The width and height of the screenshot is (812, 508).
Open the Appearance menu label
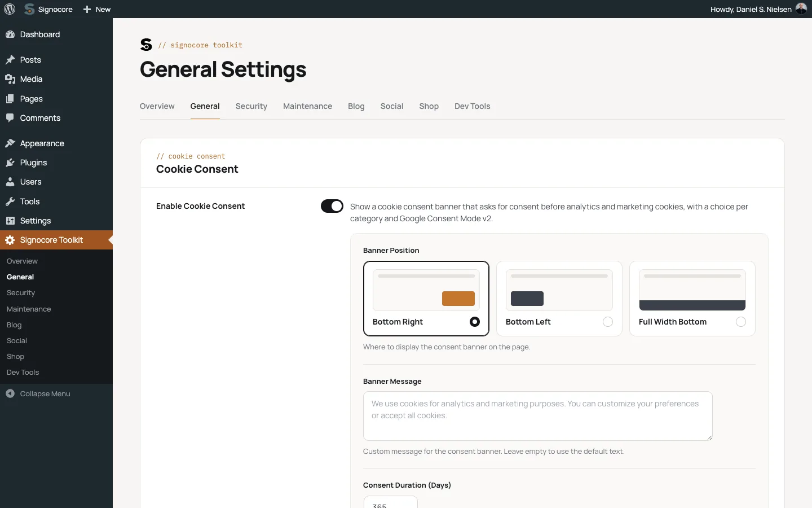42,143
